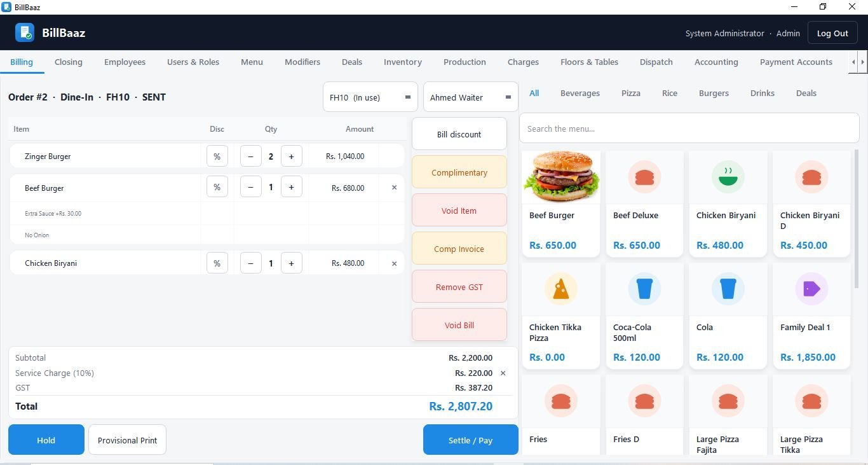Add Coca-Cola 500ml using its cup icon
Screen dimensions: 868x465
pos(644,289)
